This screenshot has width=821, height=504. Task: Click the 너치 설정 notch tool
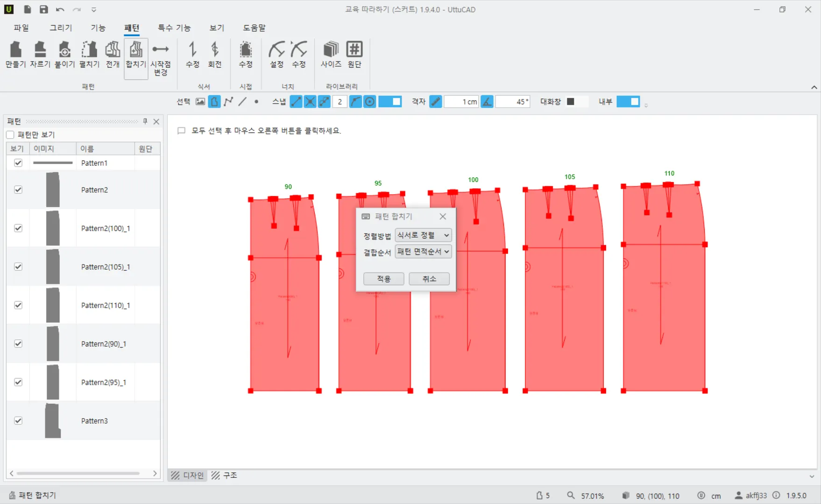[x=276, y=55]
